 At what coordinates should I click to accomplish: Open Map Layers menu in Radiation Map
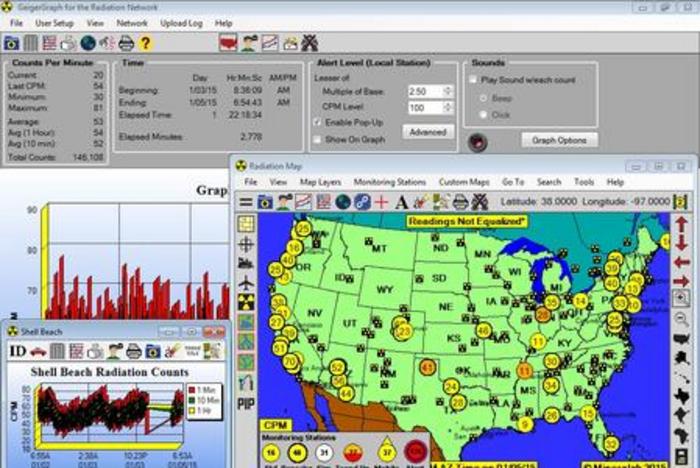[x=321, y=182]
